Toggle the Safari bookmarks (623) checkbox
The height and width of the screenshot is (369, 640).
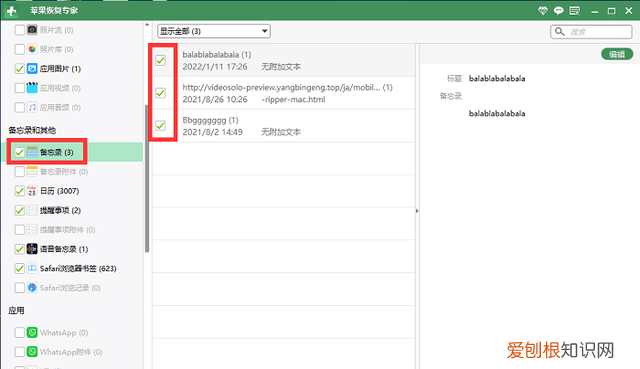coord(20,269)
